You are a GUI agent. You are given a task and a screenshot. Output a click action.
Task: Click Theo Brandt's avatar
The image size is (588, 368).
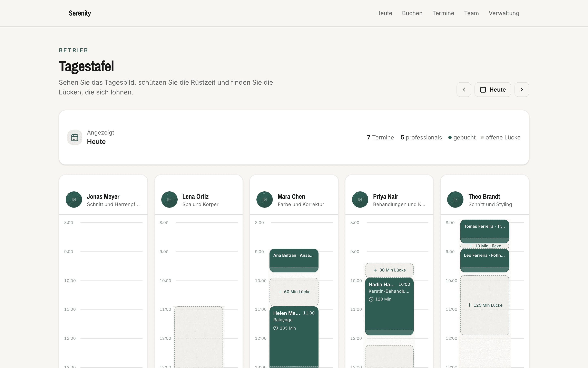pyautogui.click(x=455, y=200)
